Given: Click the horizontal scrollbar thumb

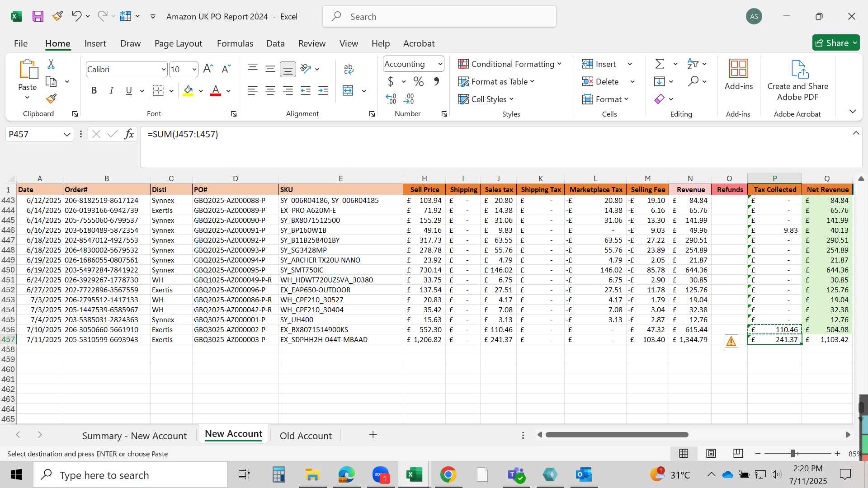Looking at the screenshot, I should coord(617,435).
